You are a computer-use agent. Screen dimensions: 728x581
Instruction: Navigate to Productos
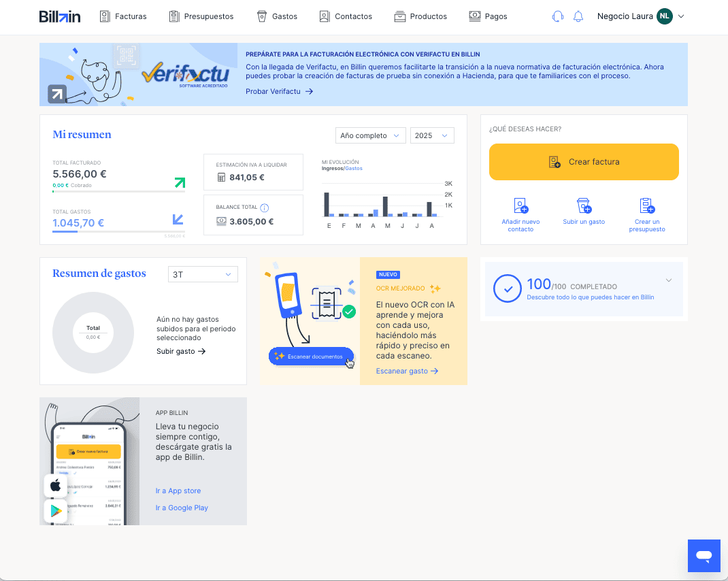(420, 17)
